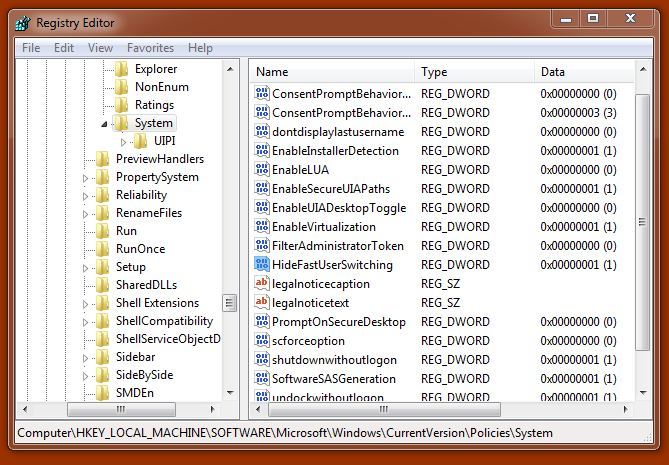Expand the PropertySystem key

click(85, 178)
